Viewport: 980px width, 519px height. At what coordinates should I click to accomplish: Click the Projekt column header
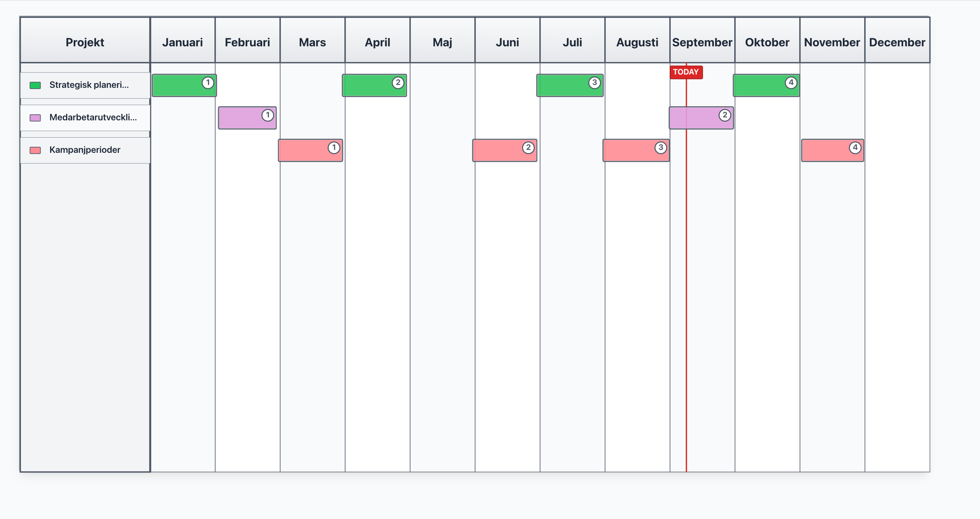[x=85, y=42]
